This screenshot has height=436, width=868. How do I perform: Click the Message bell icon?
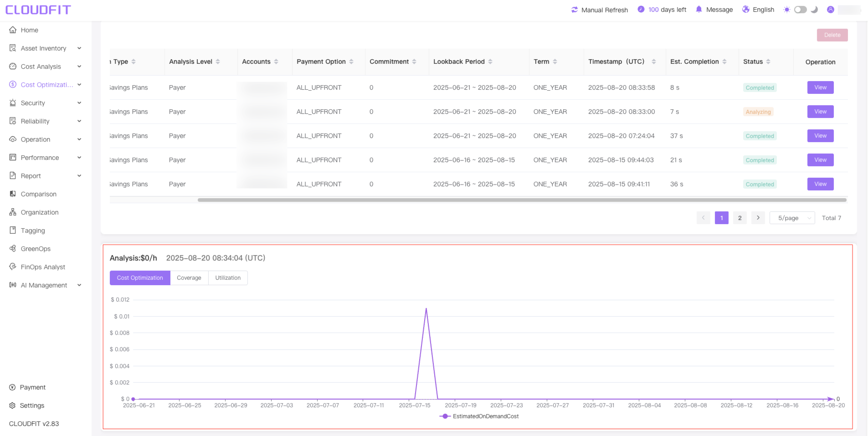point(699,9)
